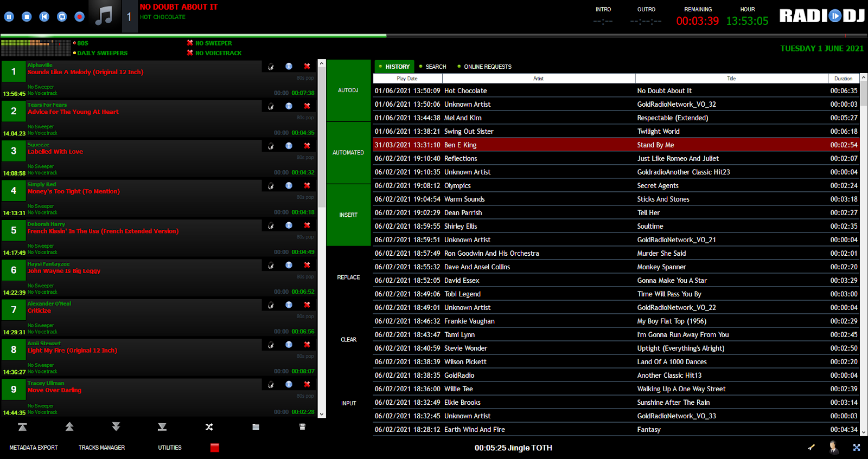
Task: Click playlist scrollbar down arrow
Action: [x=322, y=414]
